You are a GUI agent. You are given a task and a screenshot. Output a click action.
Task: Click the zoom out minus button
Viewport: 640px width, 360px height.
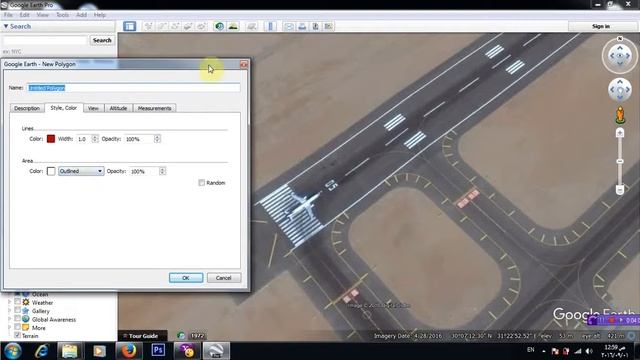620,190
